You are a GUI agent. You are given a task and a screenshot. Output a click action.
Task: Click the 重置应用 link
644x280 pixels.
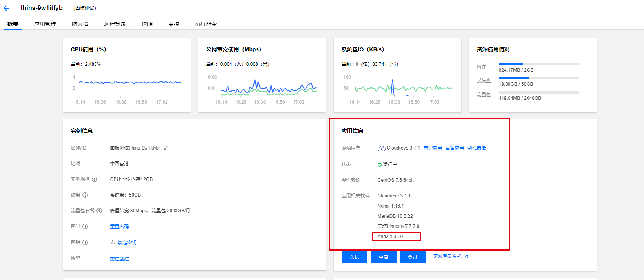(x=455, y=148)
